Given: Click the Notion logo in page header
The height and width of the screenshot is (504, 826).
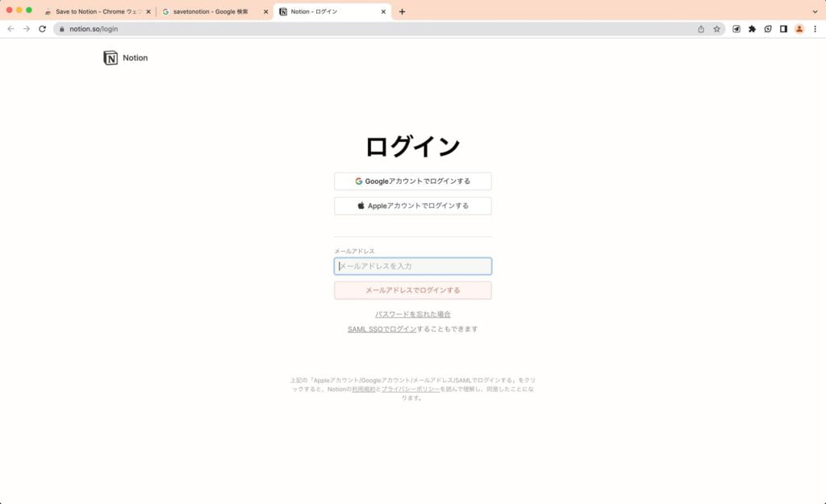Looking at the screenshot, I should click(125, 58).
